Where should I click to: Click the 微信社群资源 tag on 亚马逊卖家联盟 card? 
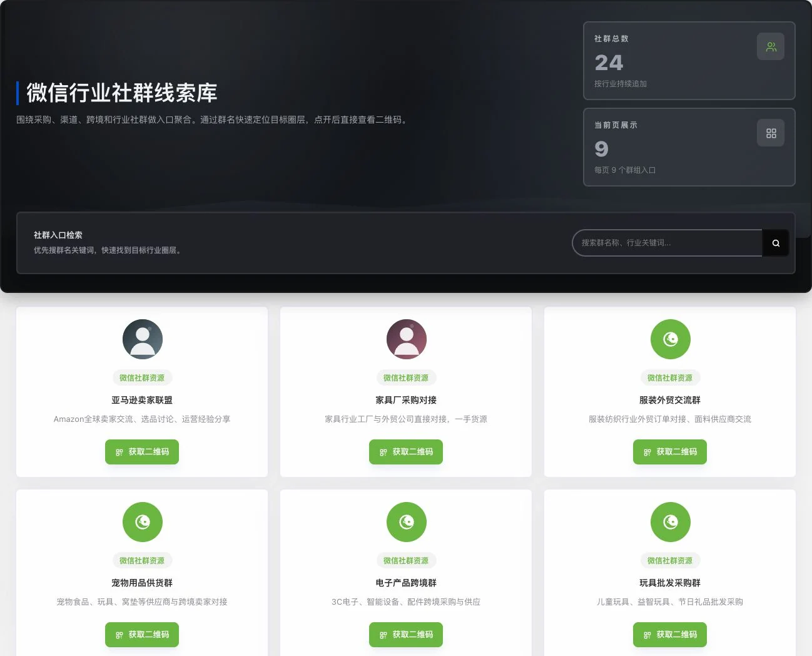coord(142,378)
